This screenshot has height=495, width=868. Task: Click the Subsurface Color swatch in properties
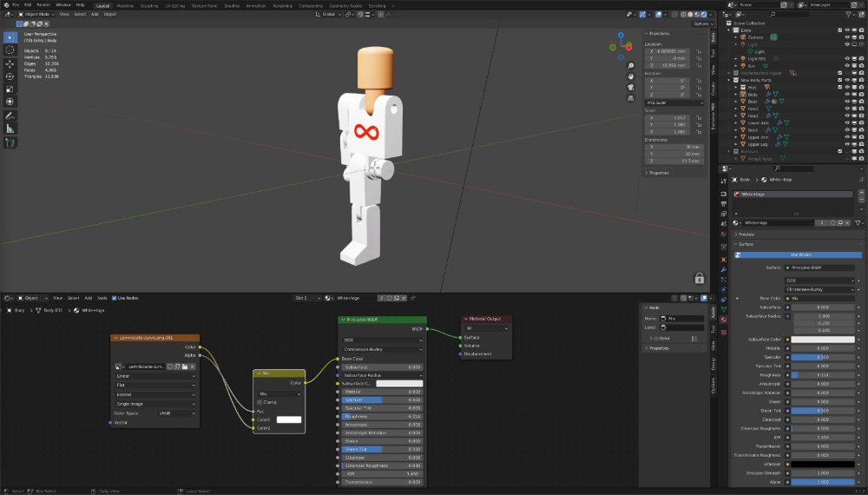point(823,340)
